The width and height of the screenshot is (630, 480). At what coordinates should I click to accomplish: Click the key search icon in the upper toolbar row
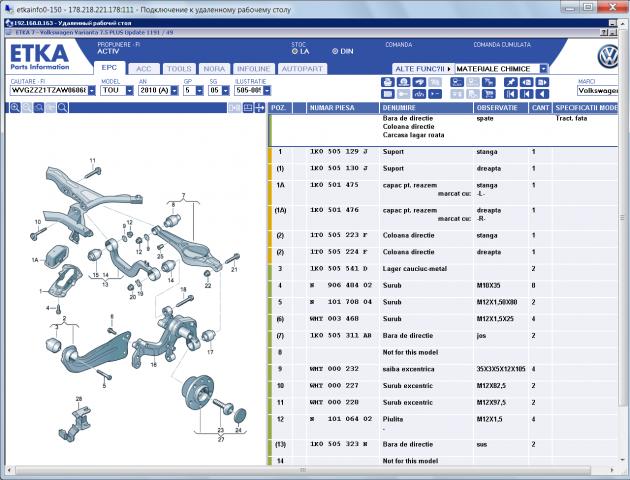pos(457,82)
